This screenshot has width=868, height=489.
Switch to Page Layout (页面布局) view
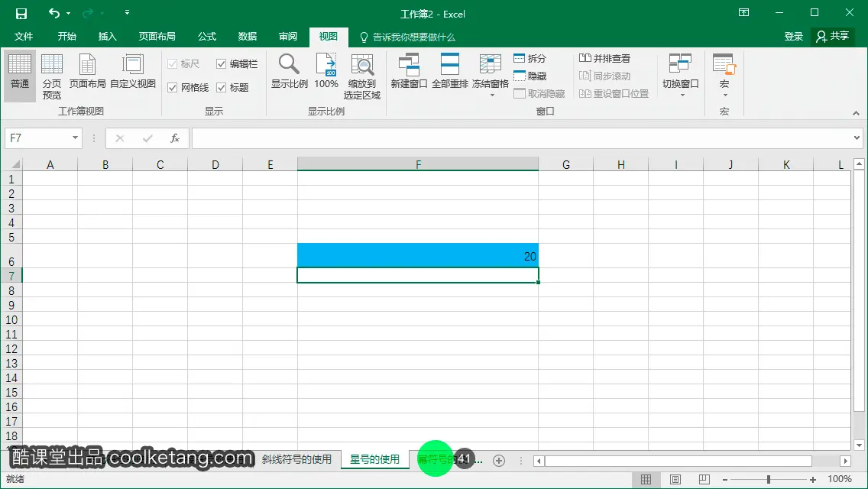tap(87, 71)
